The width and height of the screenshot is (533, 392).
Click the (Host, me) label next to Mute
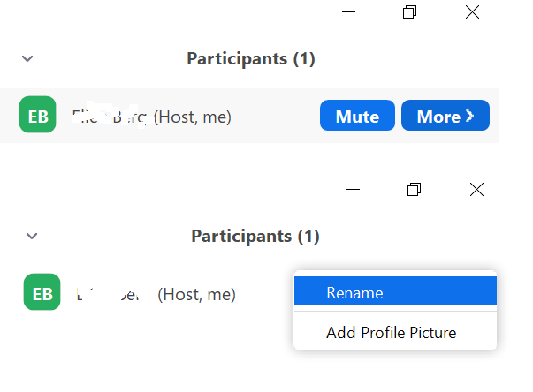point(193,117)
